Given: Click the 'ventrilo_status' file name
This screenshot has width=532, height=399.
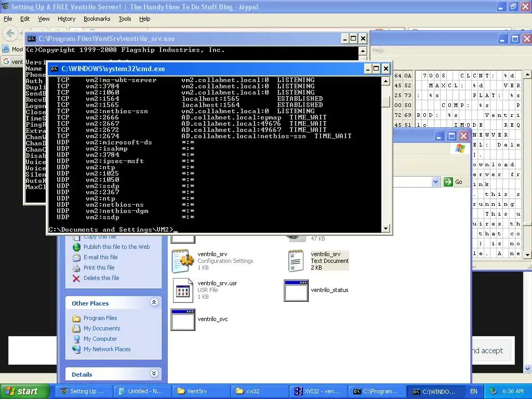Looking at the screenshot, I should (x=329, y=290).
